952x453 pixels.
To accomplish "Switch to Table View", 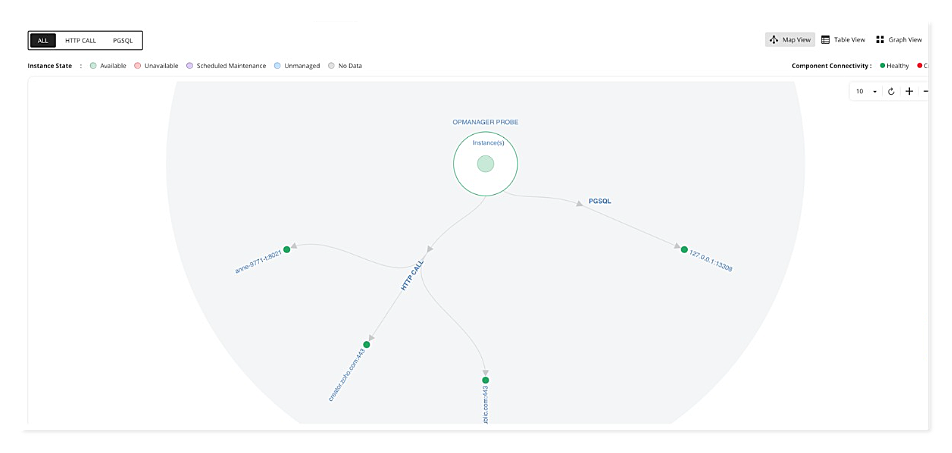I will pos(843,39).
